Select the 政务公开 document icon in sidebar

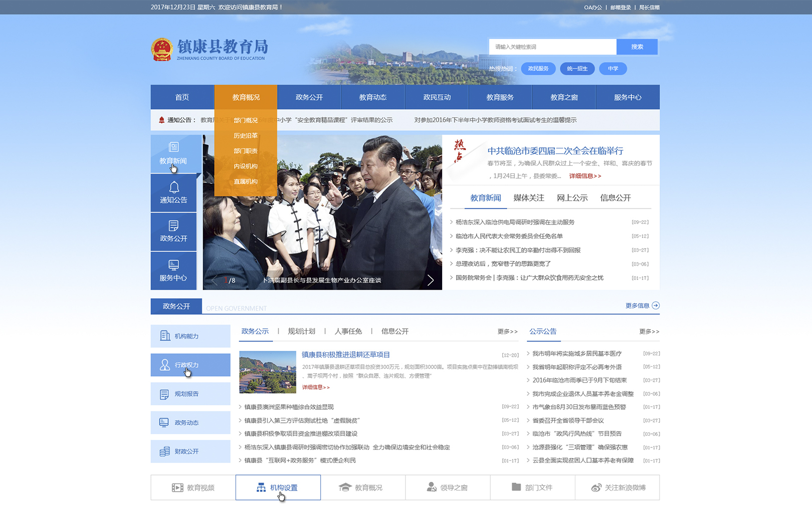point(173,226)
